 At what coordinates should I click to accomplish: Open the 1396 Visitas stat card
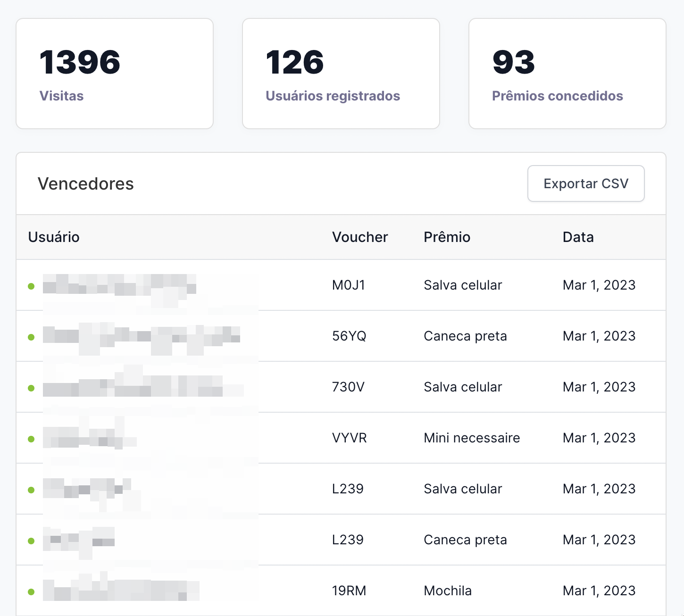(115, 74)
